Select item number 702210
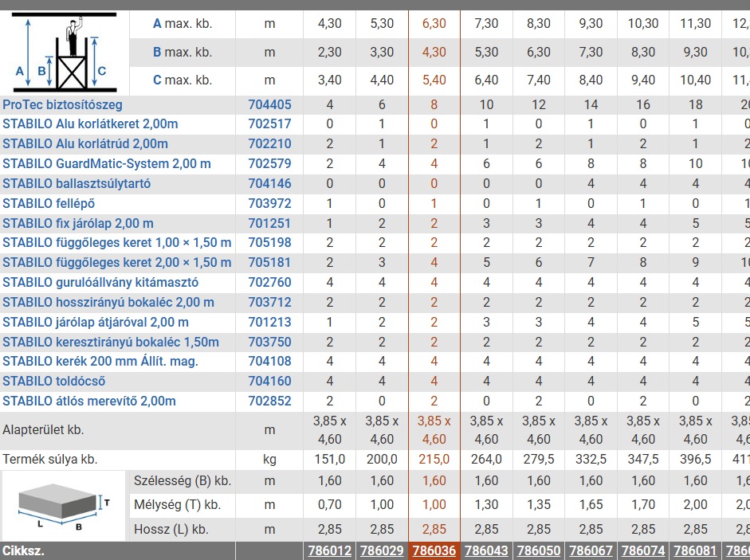The height and width of the screenshot is (560, 750). 269,143
